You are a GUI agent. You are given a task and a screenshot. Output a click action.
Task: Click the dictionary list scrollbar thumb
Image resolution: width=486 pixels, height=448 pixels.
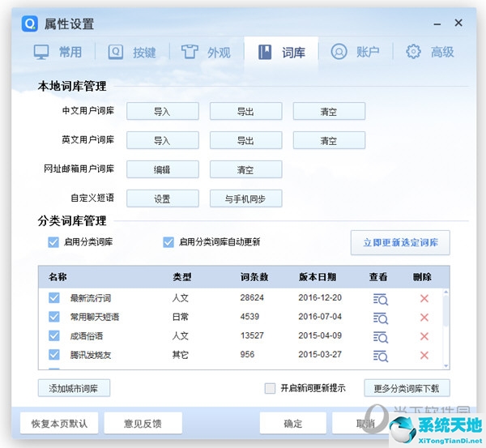pos(446,311)
